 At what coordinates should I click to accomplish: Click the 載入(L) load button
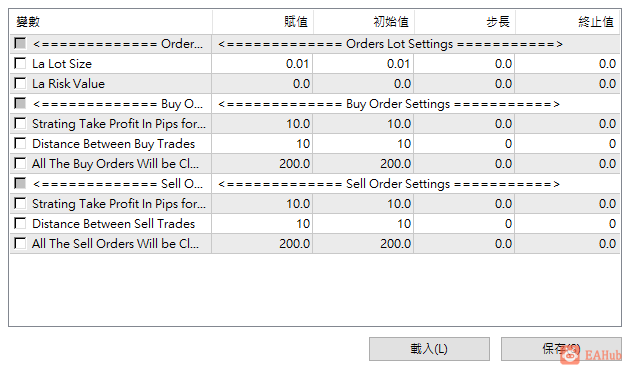[429, 349]
